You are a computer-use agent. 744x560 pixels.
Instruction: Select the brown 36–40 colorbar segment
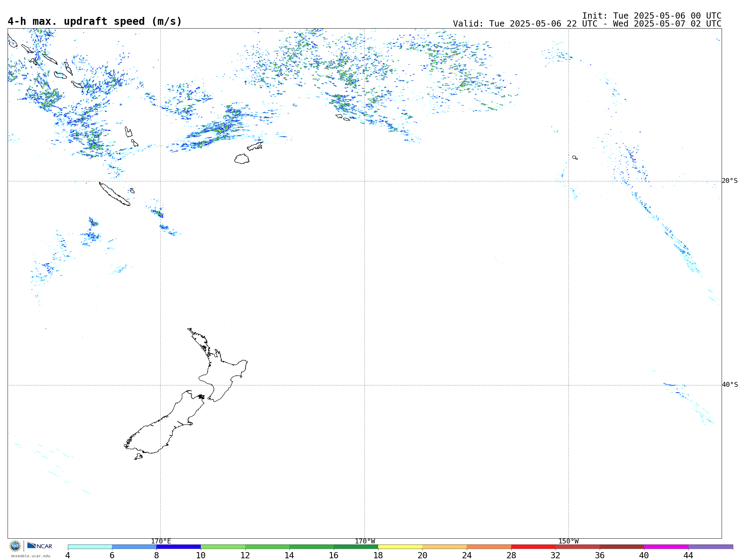(622, 547)
